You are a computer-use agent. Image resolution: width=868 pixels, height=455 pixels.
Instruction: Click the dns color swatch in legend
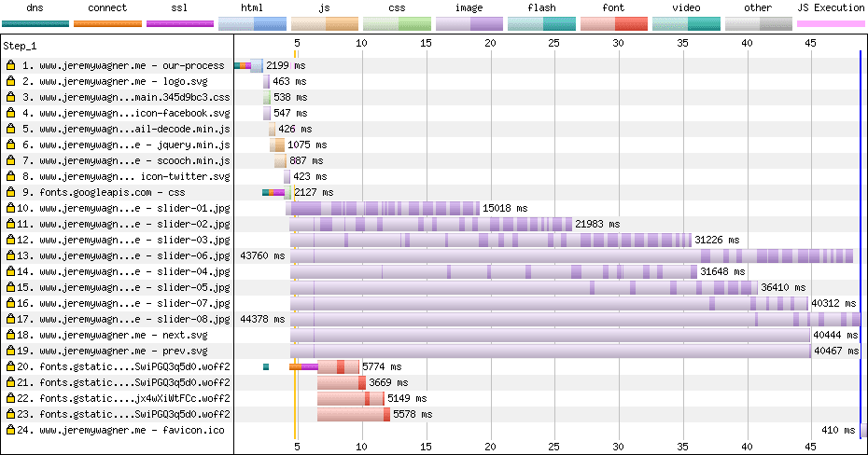35,23
